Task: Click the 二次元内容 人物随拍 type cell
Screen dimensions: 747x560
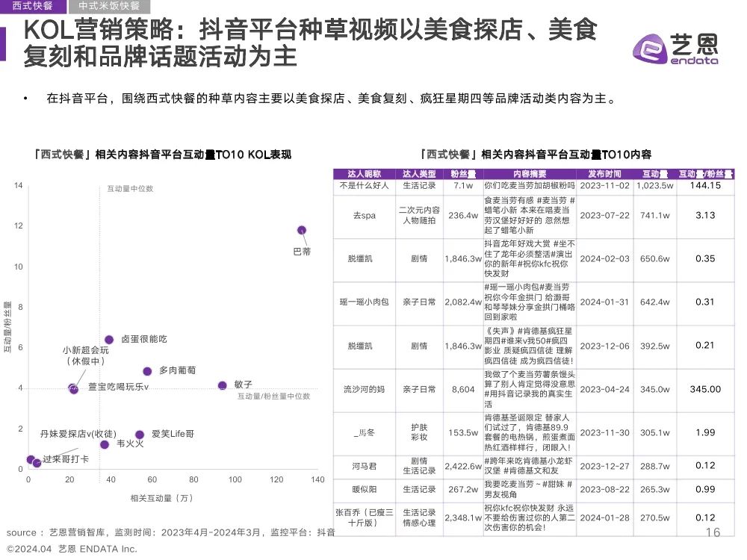Action: click(x=419, y=215)
